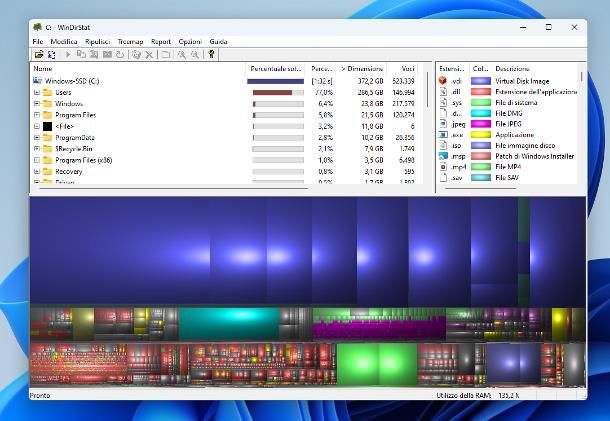Sort by the Dimensione column header
The width and height of the screenshot is (610, 421).
362,68
